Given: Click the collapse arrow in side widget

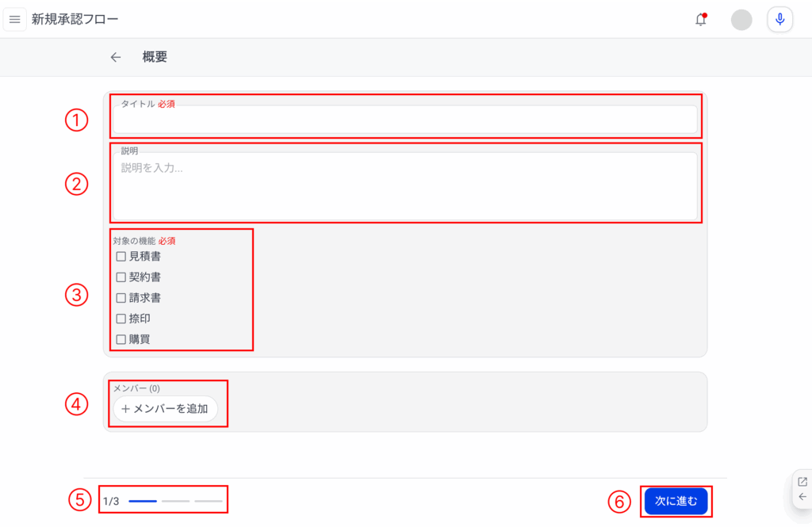Looking at the screenshot, I should pos(802,497).
